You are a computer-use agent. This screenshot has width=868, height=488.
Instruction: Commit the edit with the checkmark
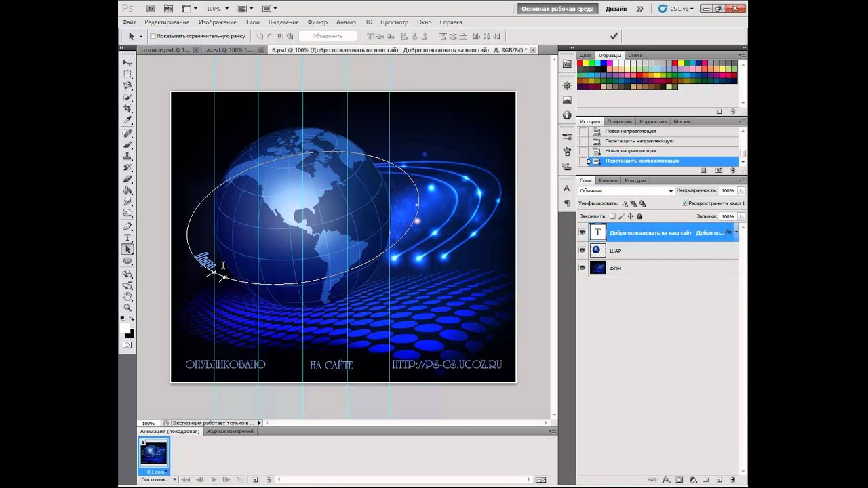click(x=614, y=36)
